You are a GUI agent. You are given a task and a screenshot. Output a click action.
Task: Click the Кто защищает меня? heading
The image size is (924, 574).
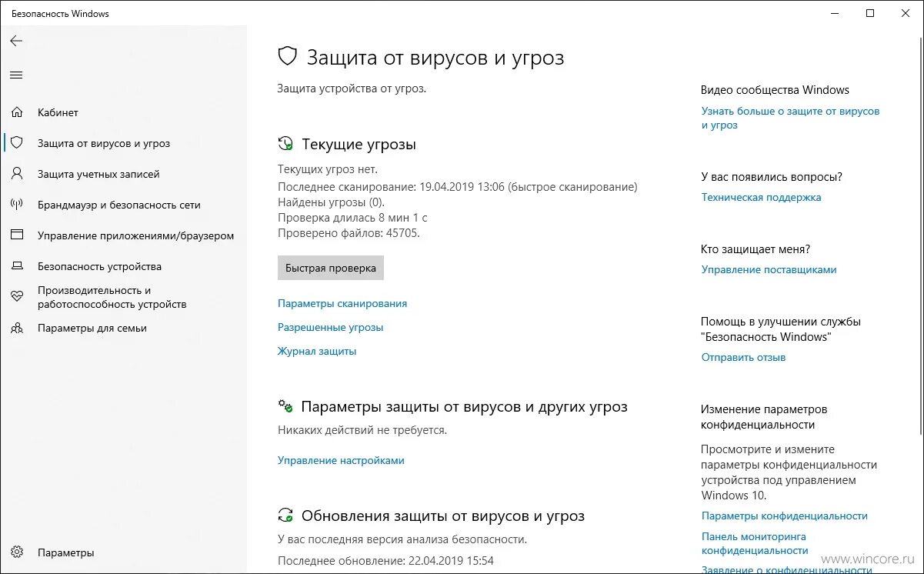(756, 249)
